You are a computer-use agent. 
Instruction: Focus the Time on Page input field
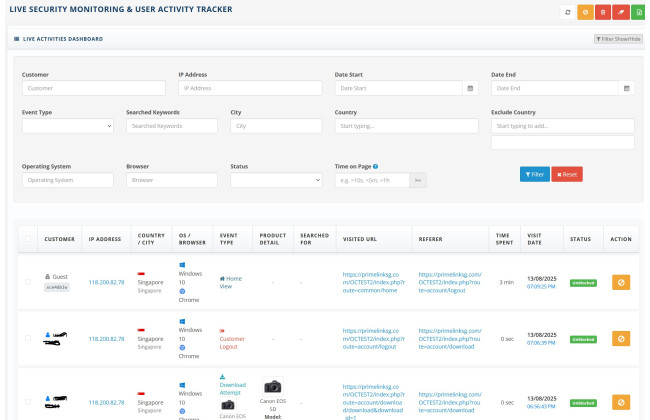pos(372,180)
